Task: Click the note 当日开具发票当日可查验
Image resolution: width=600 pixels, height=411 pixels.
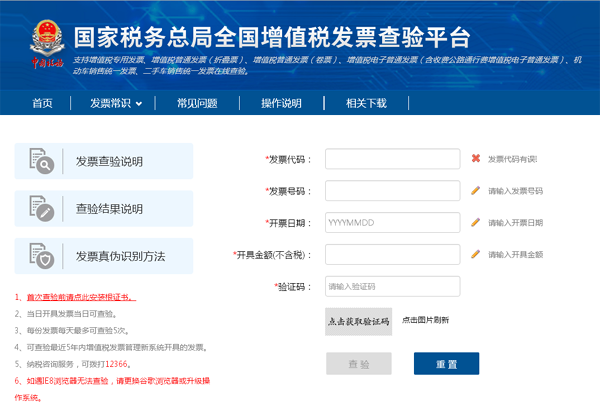Action: pos(66,314)
